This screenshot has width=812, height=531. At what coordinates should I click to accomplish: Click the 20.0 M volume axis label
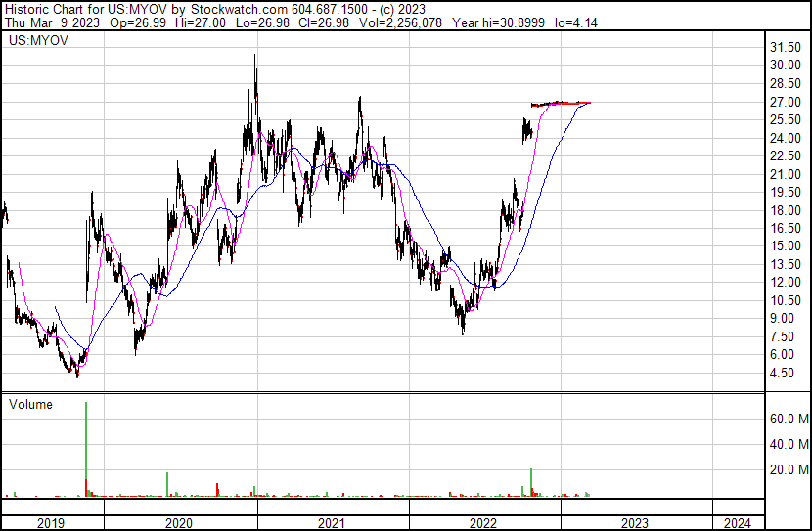tap(789, 469)
